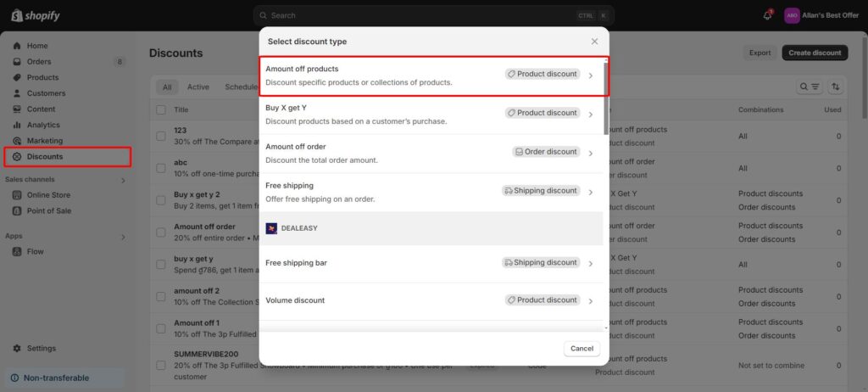Click the Cancel button in dialog
This screenshot has width=868, height=392.
pyautogui.click(x=581, y=349)
